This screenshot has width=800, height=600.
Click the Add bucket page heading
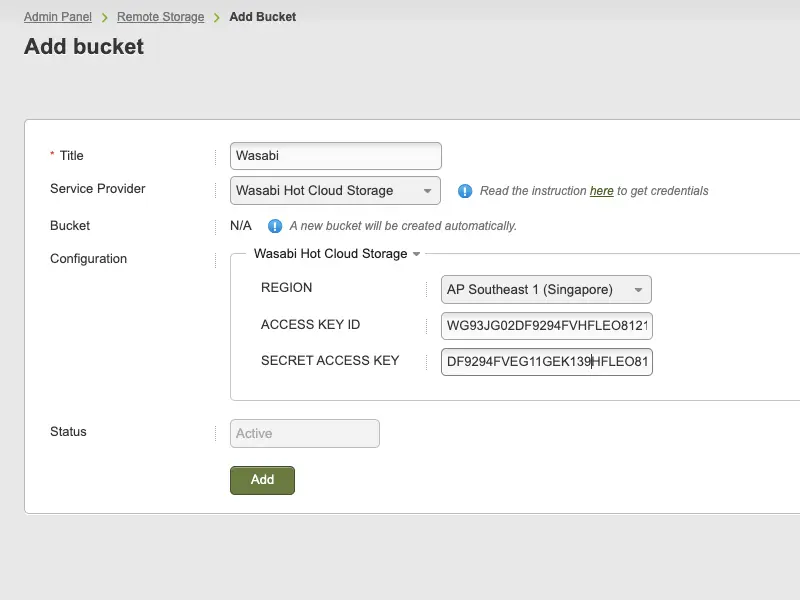tap(84, 46)
